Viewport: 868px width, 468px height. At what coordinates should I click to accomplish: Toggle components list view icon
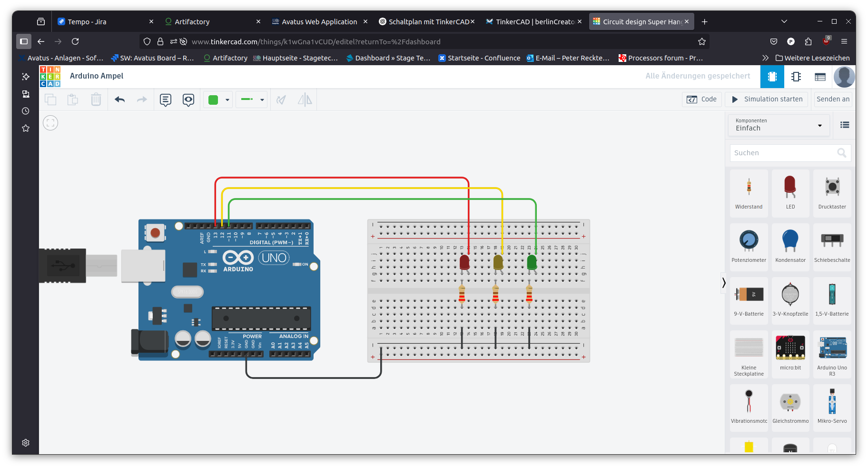[x=845, y=125]
